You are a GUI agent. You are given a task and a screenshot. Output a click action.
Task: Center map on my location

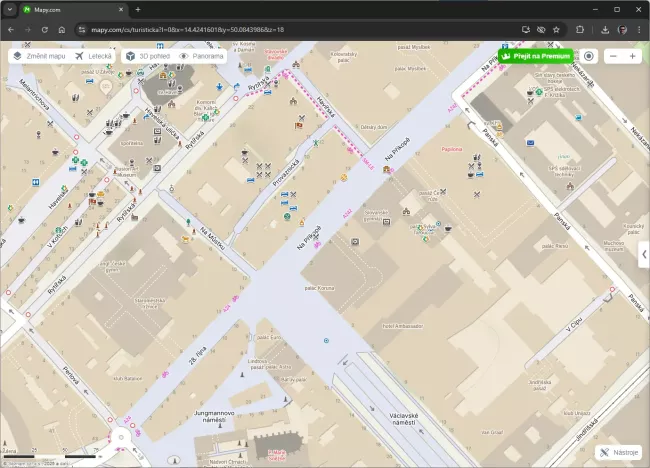point(589,56)
